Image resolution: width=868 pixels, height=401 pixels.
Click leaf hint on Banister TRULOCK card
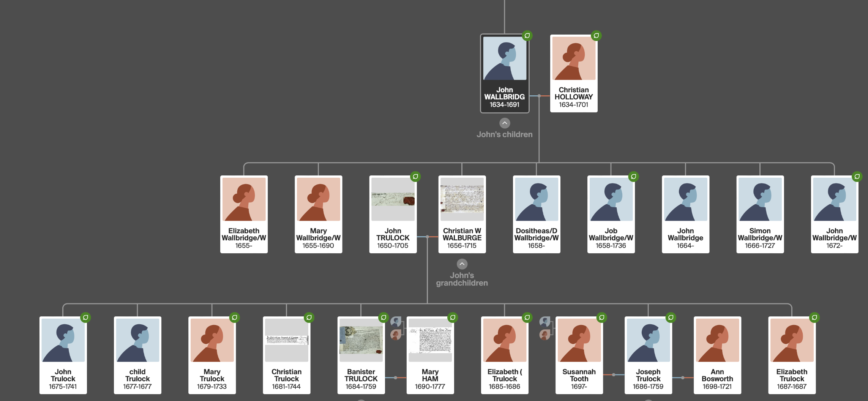point(383,317)
